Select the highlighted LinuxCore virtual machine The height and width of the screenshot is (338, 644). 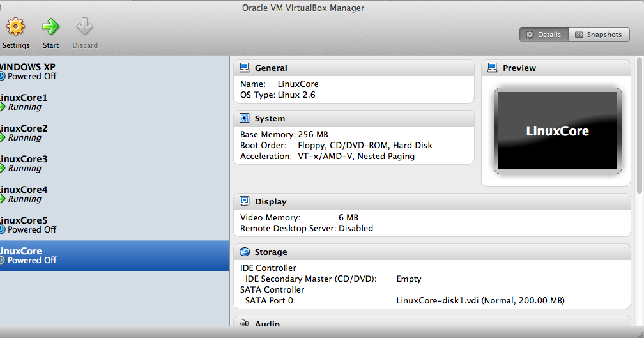(114, 256)
